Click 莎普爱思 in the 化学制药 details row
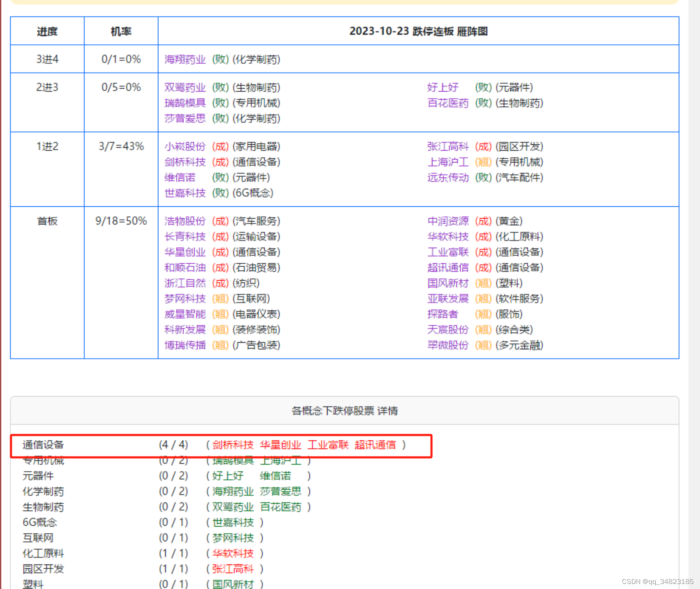The image size is (700, 589). point(280,492)
